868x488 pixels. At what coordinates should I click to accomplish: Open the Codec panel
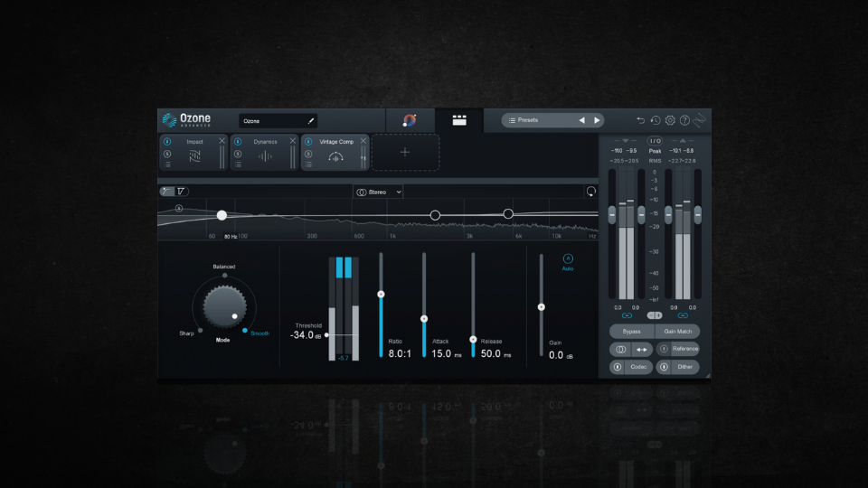638,367
